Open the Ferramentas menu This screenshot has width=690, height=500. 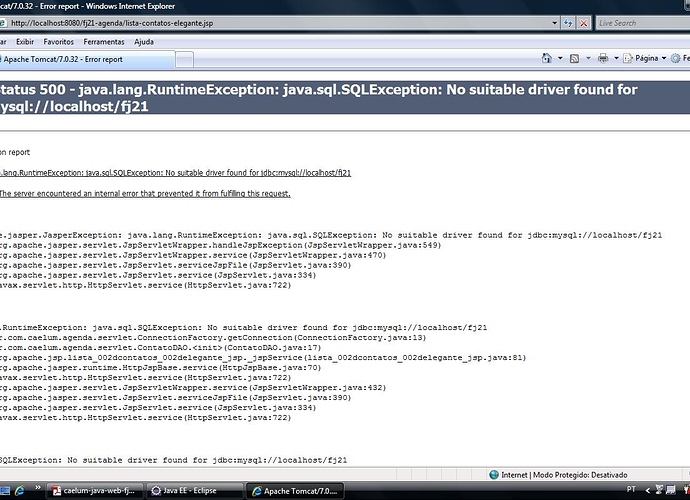(104, 42)
